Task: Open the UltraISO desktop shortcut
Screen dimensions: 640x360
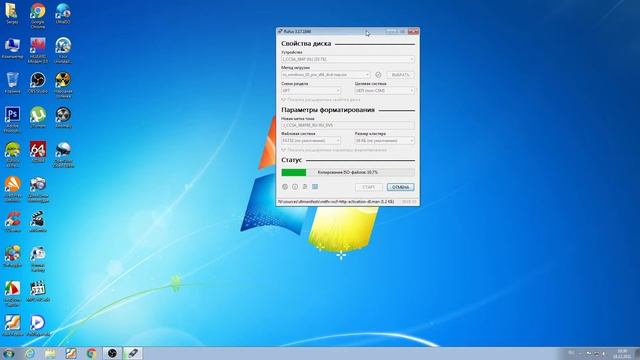Action: [x=63, y=13]
